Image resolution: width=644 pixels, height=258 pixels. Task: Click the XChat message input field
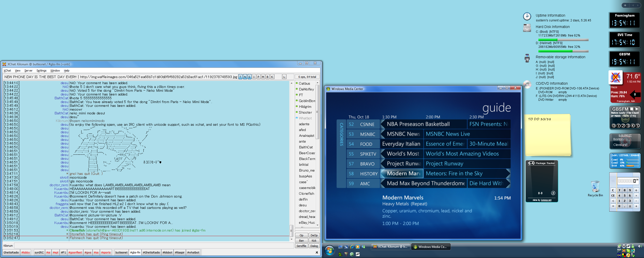tap(154, 246)
